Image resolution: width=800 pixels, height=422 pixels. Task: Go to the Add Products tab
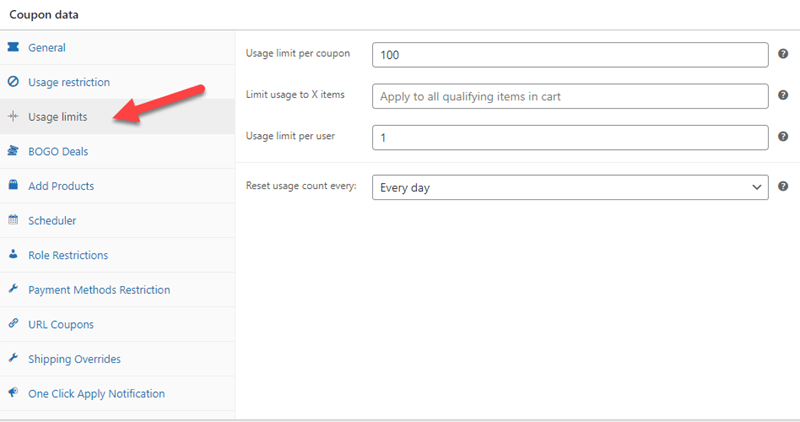117,186
